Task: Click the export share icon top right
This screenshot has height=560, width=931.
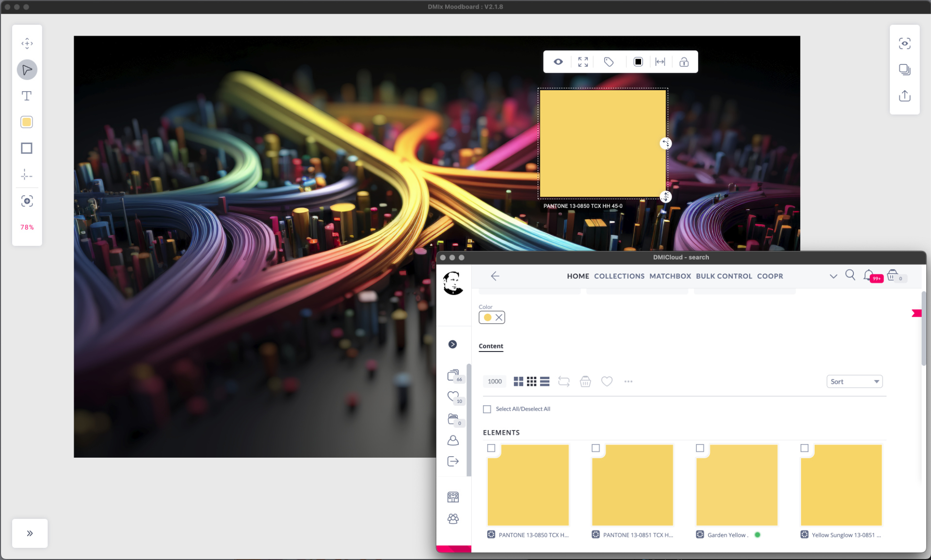Action: coord(904,96)
